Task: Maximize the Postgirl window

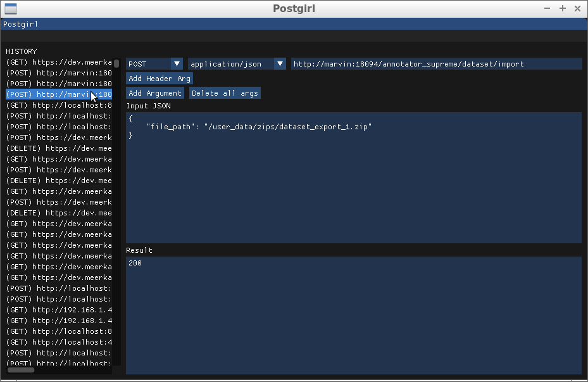Action: pos(563,8)
